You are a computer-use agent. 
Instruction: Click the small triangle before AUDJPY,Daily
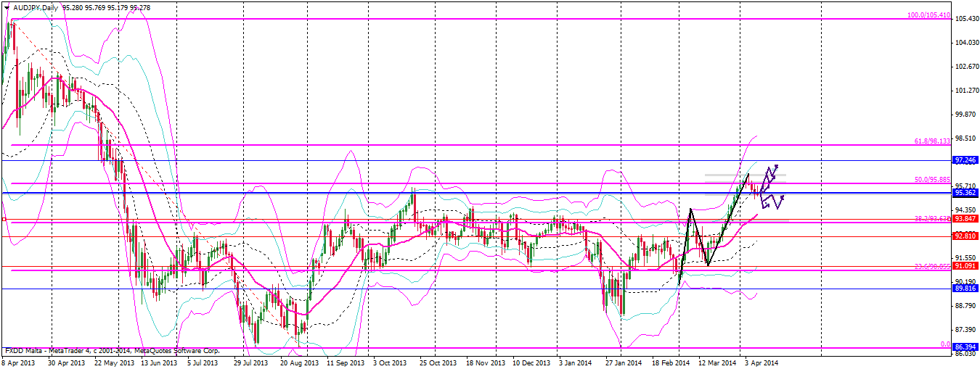(7, 7)
